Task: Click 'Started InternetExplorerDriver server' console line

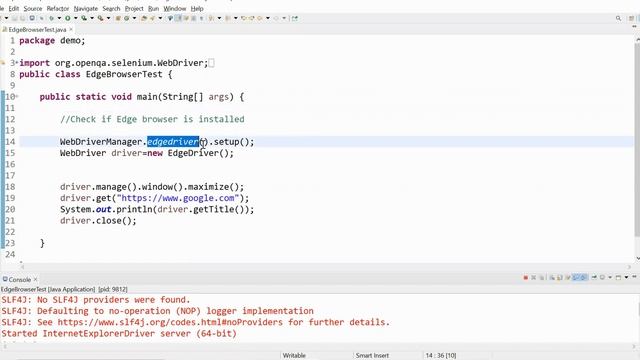Action: [119, 333]
